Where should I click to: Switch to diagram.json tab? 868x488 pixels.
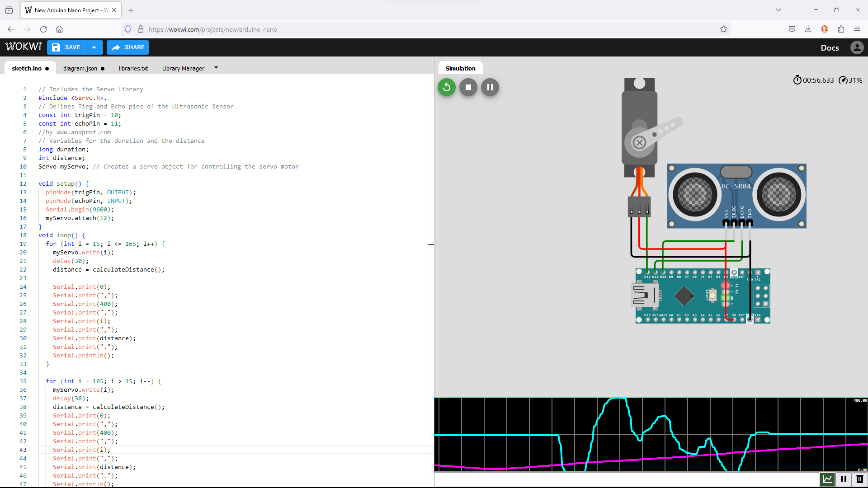coord(84,68)
